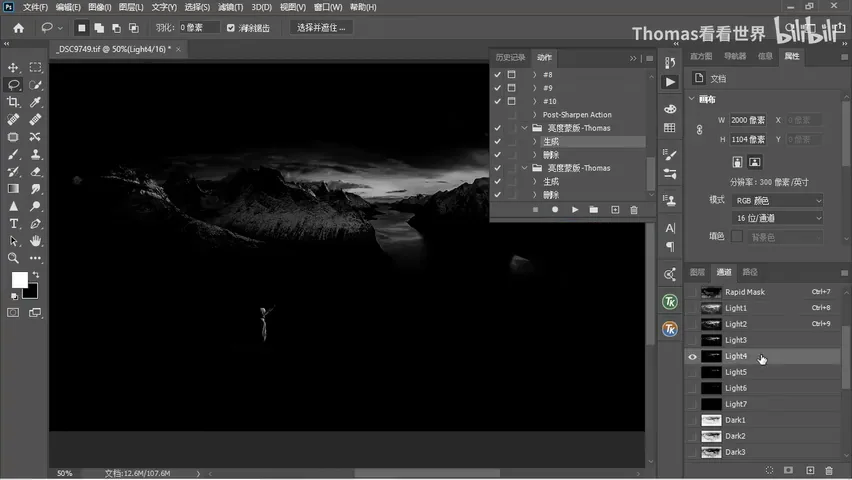The width and height of the screenshot is (852, 480).
Task: Select the Eyedropper tool
Action: (35, 102)
